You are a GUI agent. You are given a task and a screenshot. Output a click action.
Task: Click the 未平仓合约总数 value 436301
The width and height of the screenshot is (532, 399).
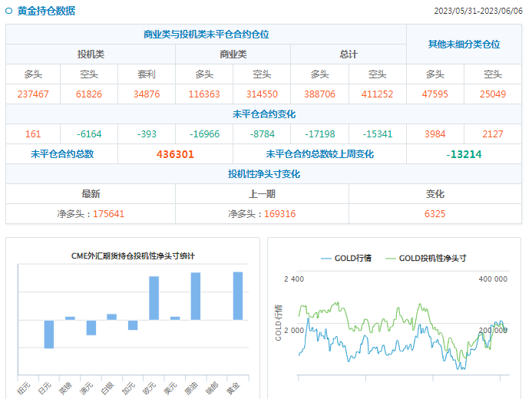pyautogui.click(x=175, y=154)
